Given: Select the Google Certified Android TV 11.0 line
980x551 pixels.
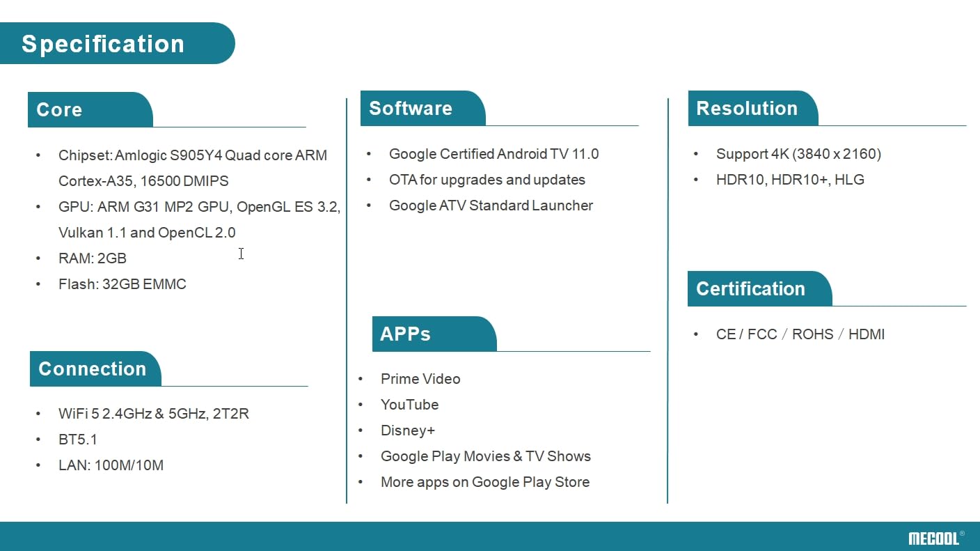Looking at the screenshot, I should [x=493, y=154].
